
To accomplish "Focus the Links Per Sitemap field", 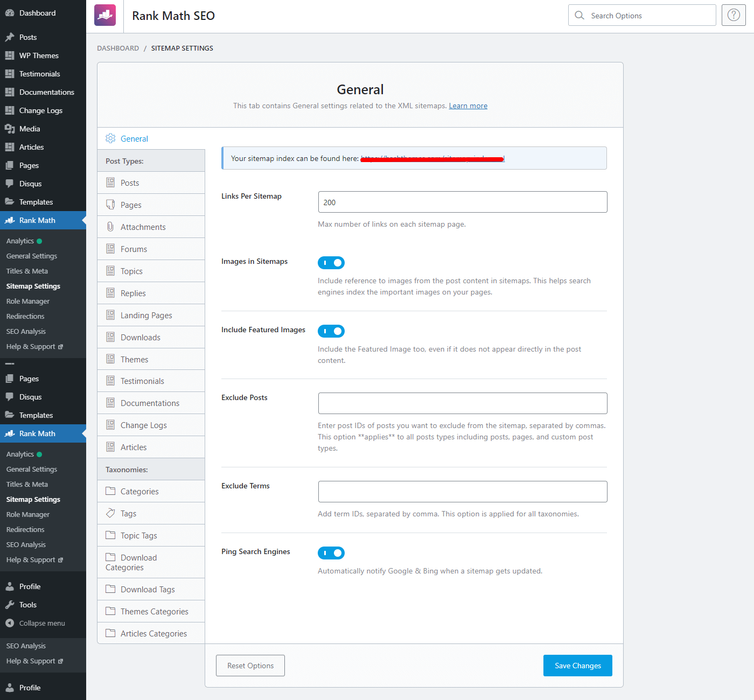I will (463, 202).
